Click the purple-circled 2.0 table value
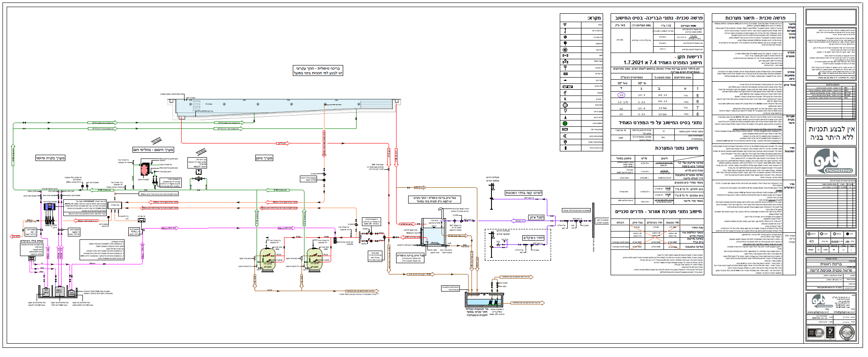This screenshot has height=357, width=868. click(621, 95)
